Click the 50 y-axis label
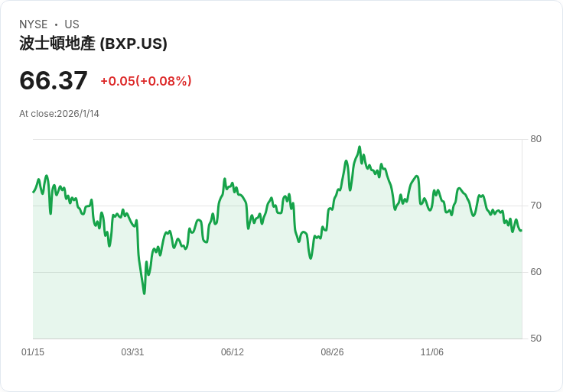 535,339
